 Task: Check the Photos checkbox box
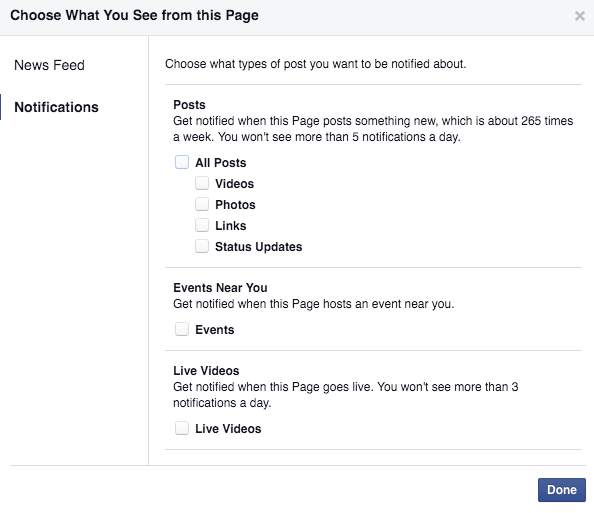pyautogui.click(x=202, y=204)
